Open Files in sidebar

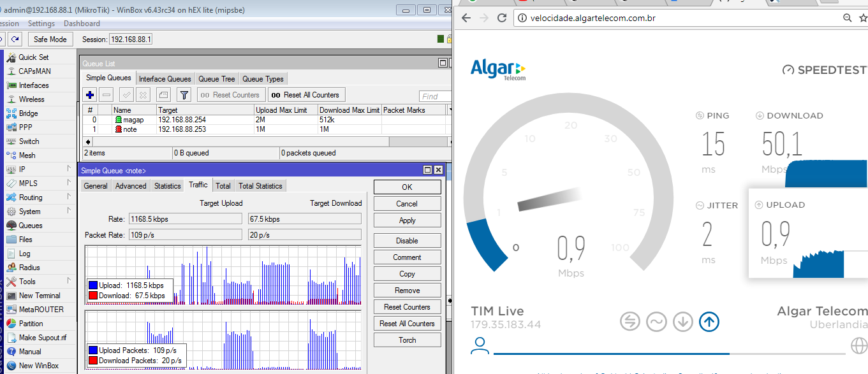click(26, 240)
